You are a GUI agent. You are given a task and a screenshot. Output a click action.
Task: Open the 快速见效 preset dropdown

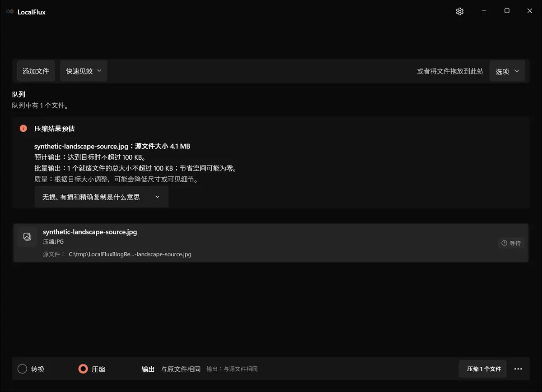pos(84,71)
